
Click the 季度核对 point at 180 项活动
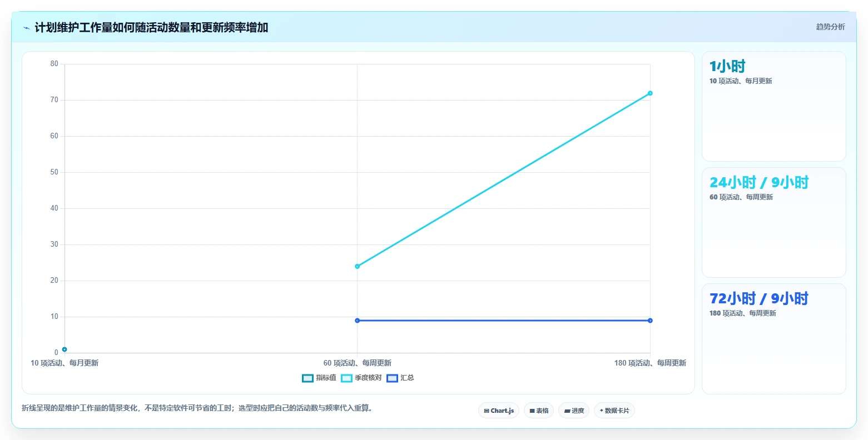650,93
